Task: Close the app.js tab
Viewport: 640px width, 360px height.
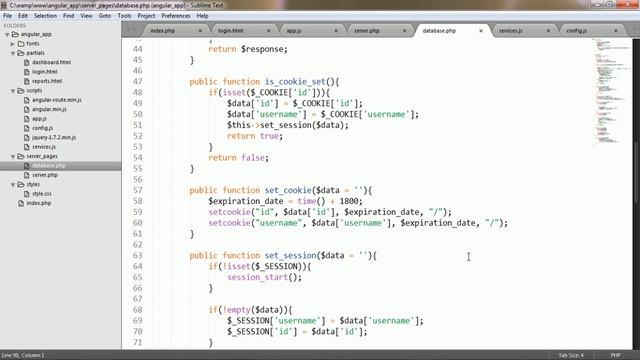Action: [x=336, y=31]
